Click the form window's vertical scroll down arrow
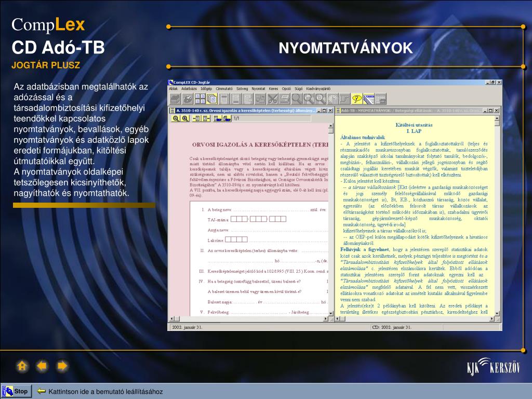The width and height of the screenshot is (532, 399). tap(331, 313)
